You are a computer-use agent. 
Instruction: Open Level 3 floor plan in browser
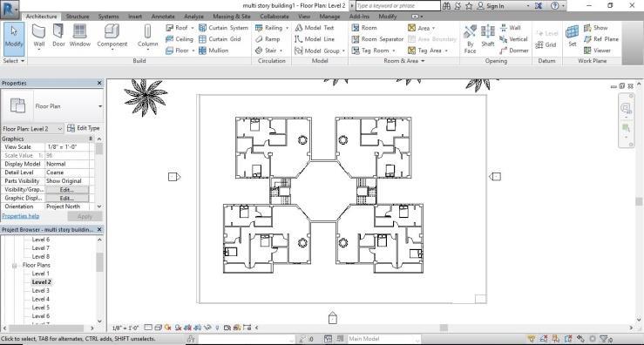(41, 291)
